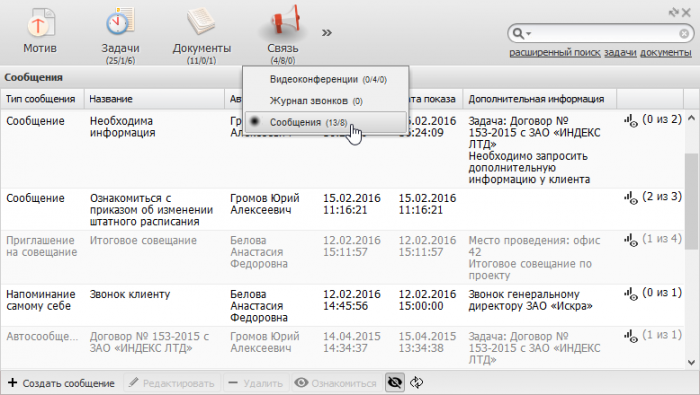Image resolution: width=700 pixels, height=395 pixels.
Task: Close the panel with X icon
Action: (x=686, y=12)
